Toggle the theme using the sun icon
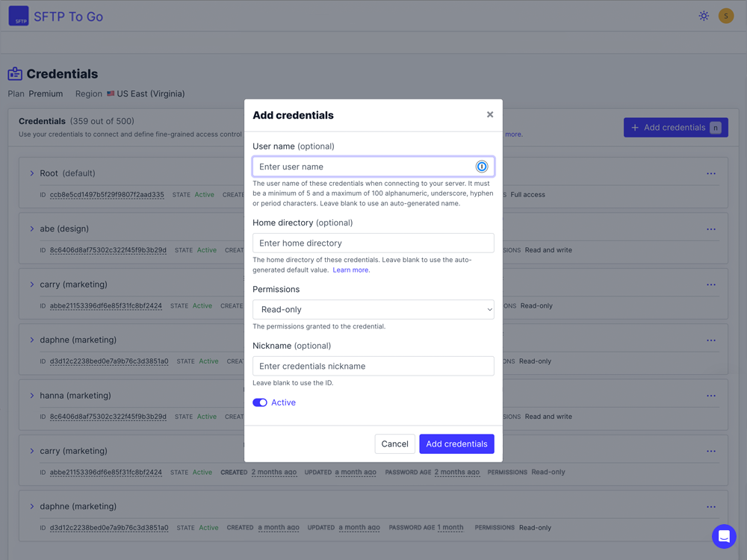 click(703, 15)
